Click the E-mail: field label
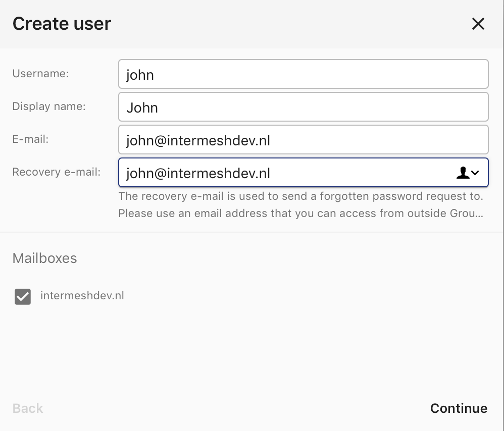Screen dimensions: 504x431 pos(30,139)
